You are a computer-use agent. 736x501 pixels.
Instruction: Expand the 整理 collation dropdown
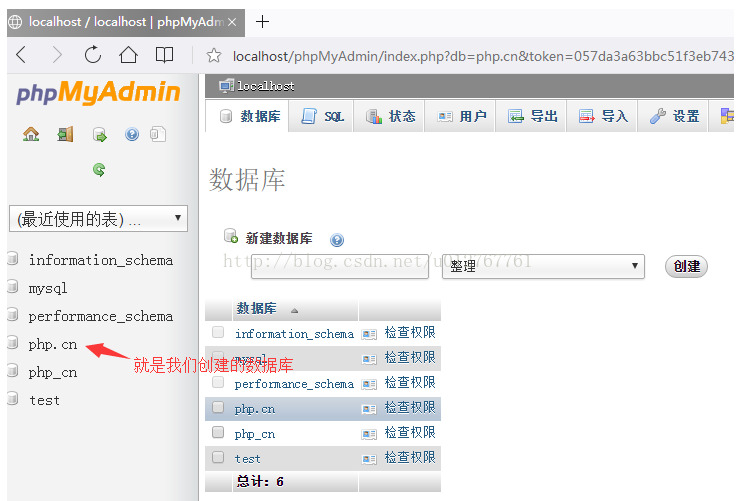click(x=543, y=266)
